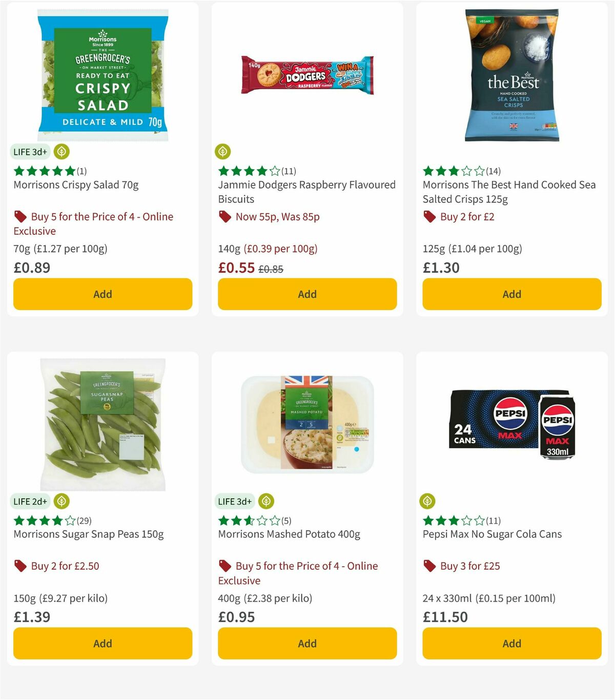This screenshot has width=615, height=700.
Task: Click the LIFE 3d+ badge on Crispy Salad
Action: [x=30, y=152]
